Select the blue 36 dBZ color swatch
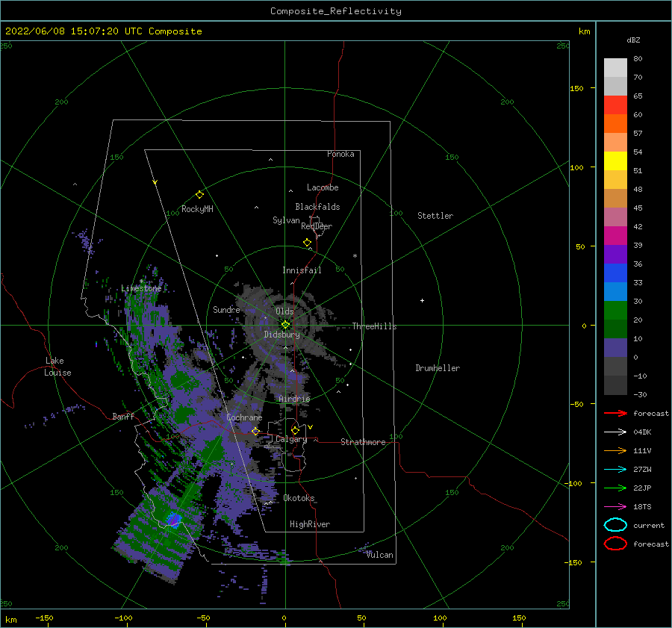This screenshot has width=672, height=628. pyautogui.click(x=615, y=273)
